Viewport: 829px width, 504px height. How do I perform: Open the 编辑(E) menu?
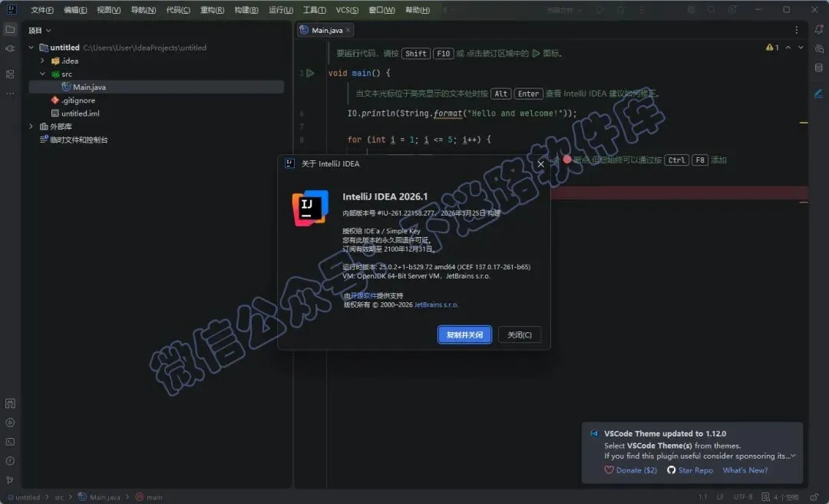coord(75,10)
